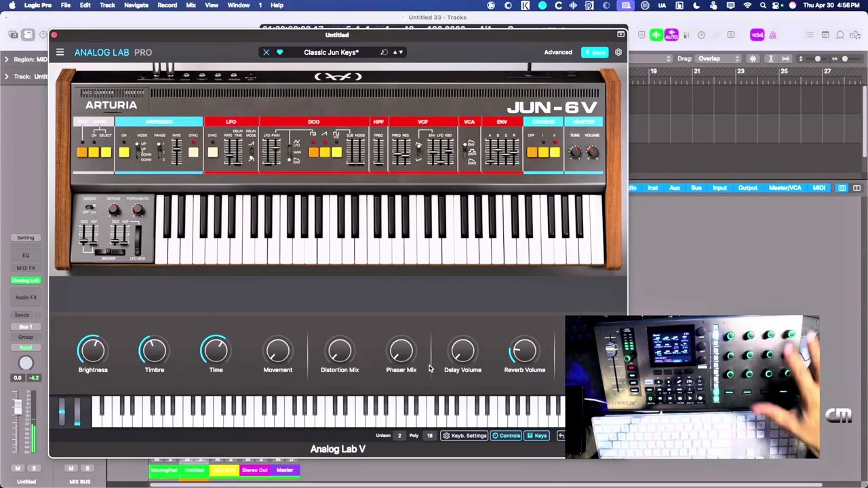Click the channel strip EQ slot
The image size is (868, 488).
(x=25, y=256)
